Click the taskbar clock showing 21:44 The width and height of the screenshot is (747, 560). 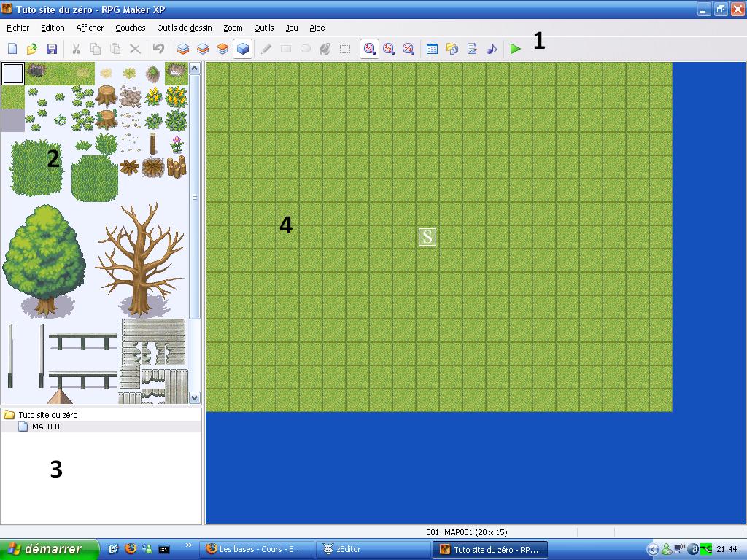[x=727, y=549]
